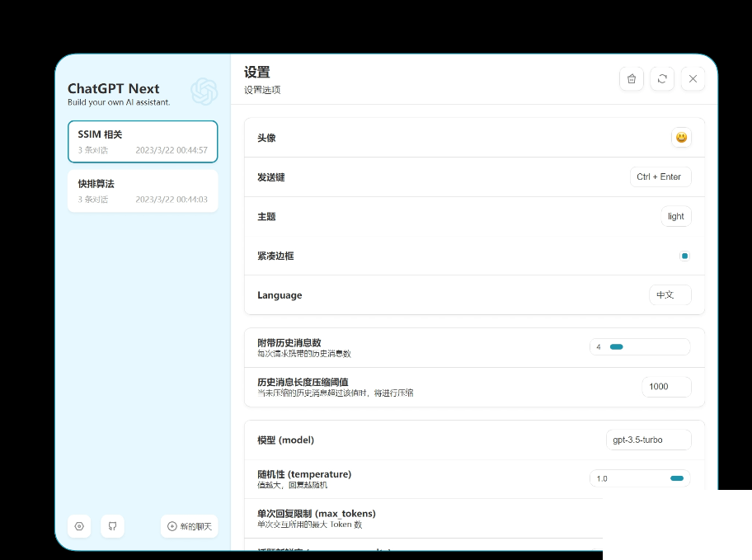Click the trash icon in settings header

(632, 78)
